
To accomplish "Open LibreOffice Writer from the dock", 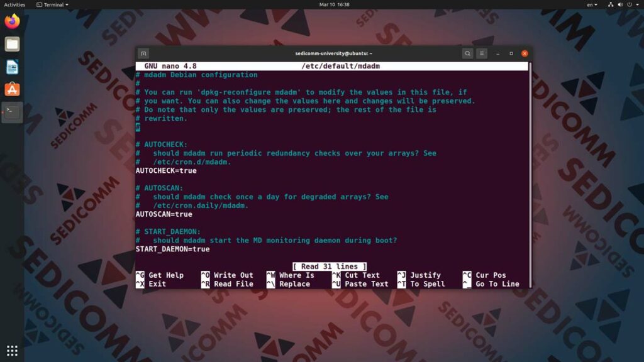I will pos(12,67).
